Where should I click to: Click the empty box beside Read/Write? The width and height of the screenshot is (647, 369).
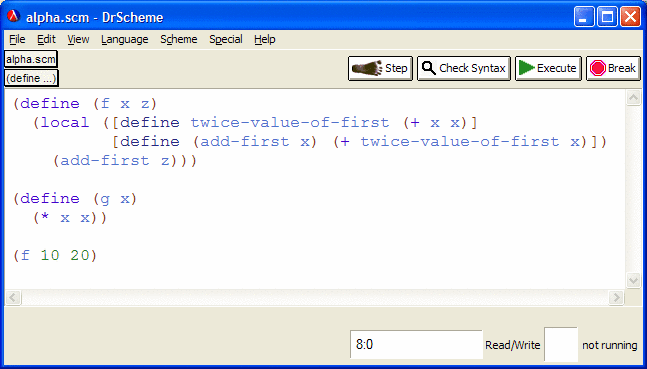click(x=561, y=344)
